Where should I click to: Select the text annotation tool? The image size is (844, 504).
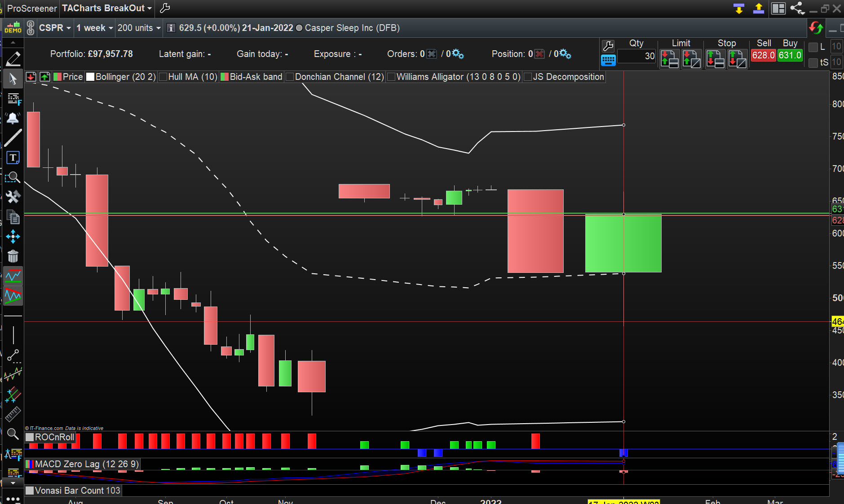tap(13, 158)
